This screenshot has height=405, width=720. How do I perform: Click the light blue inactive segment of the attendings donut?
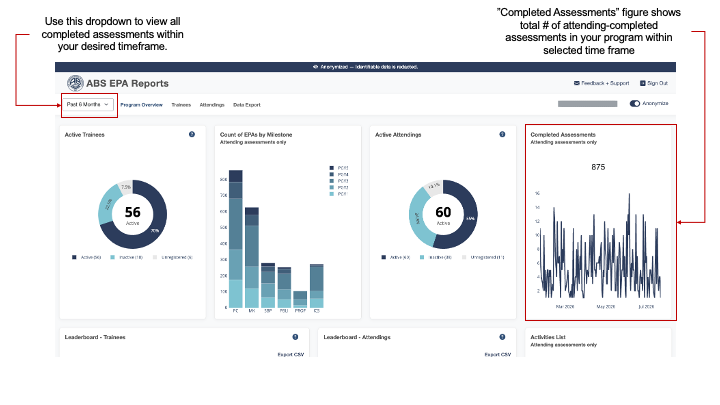(418, 218)
